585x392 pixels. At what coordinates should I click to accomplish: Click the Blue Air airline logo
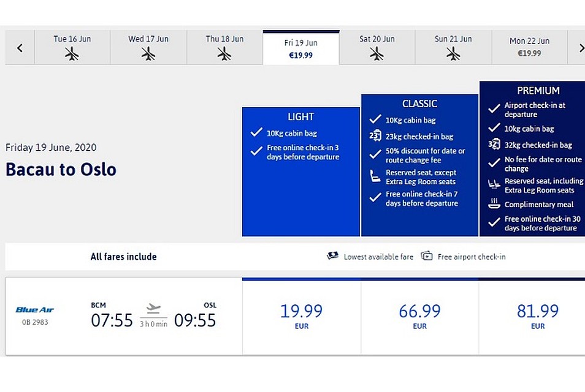point(35,310)
